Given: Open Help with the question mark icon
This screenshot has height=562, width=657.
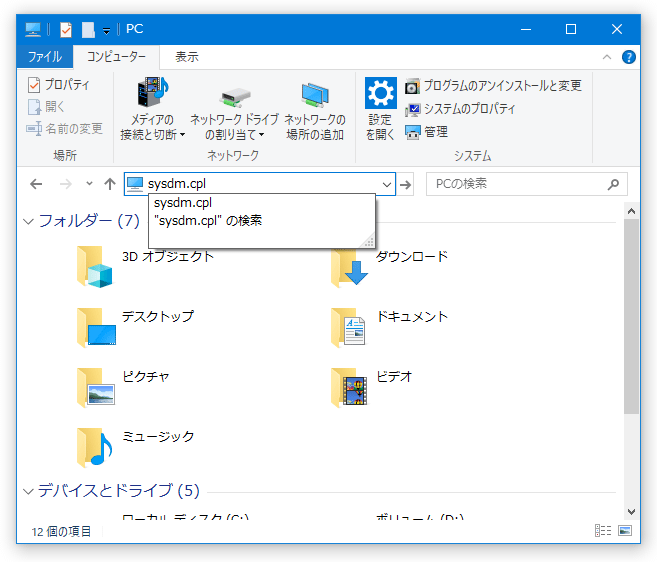Looking at the screenshot, I should pyautogui.click(x=629, y=57).
